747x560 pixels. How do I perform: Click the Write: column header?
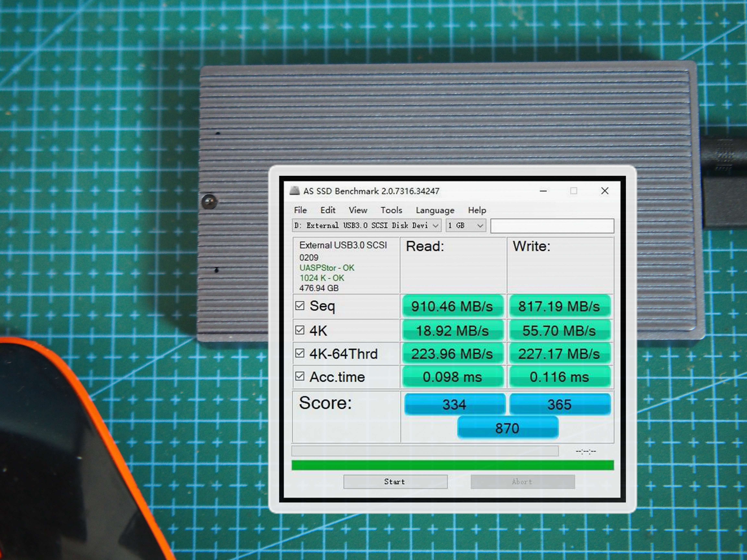(x=532, y=246)
